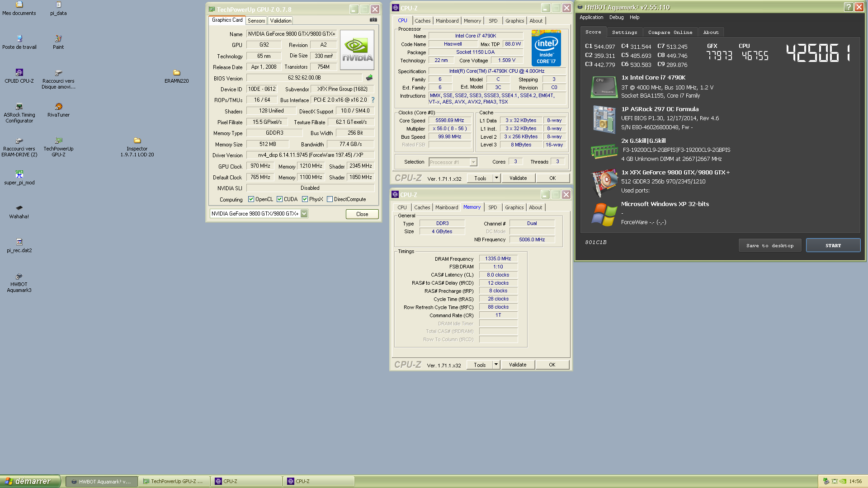Select the pi_rec.dat2 file icon
This screenshot has height=488, width=868.
click(19, 246)
